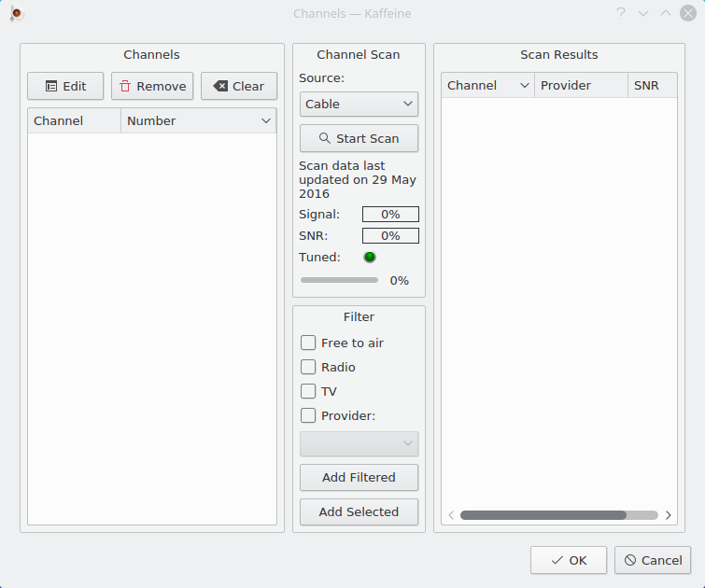Click the title bar help question mark
This screenshot has width=705, height=588.
tap(620, 13)
